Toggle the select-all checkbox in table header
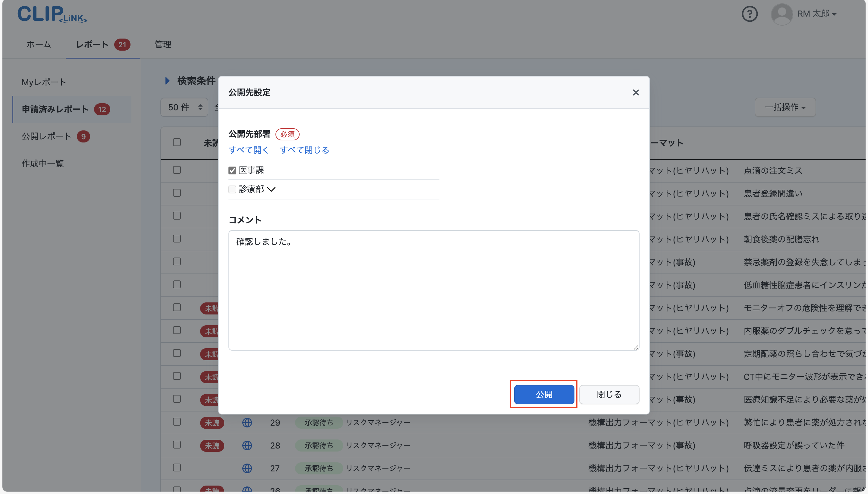Viewport: 868px width, 494px height. pyautogui.click(x=177, y=142)
